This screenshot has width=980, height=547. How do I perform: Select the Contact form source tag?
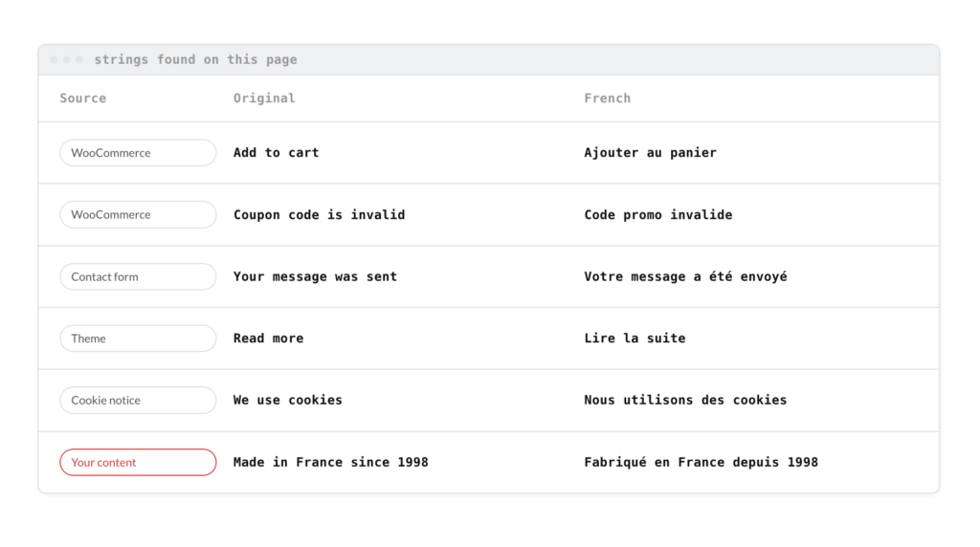[138, 276]
